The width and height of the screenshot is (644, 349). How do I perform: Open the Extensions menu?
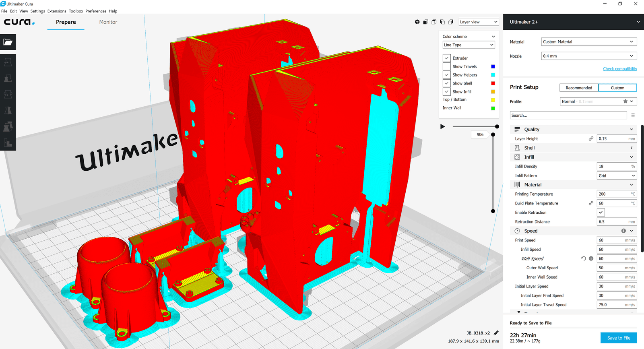(x=57, y=11)
